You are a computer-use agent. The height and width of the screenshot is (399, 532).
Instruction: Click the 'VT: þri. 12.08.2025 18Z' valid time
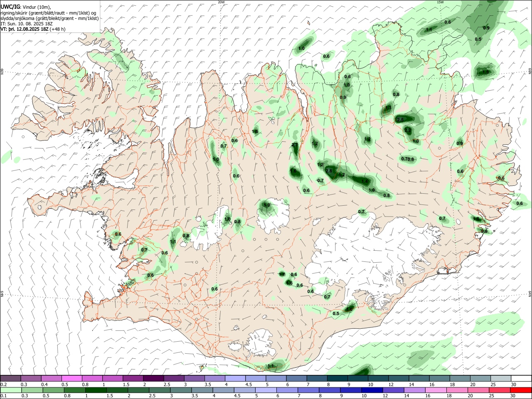pos(25,29)
